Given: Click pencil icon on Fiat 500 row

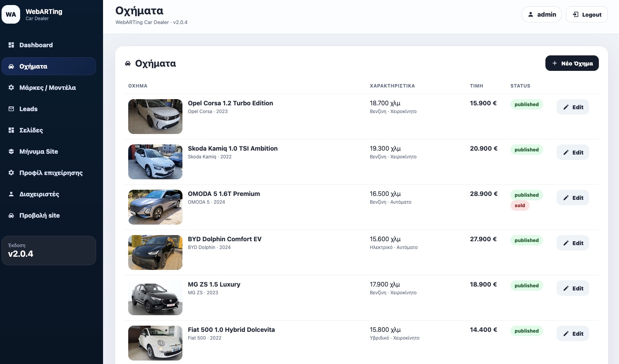Looking at the screenshot, I should [566, 334].
